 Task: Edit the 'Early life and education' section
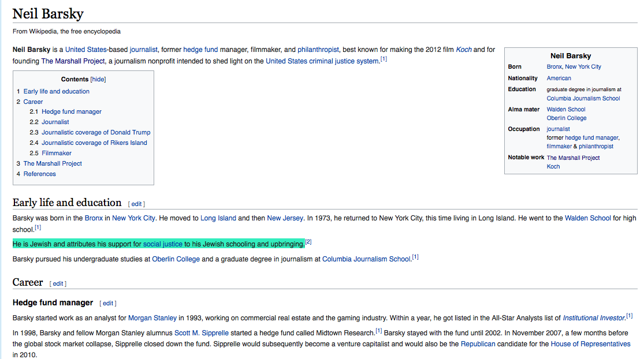pyautogui.click(x=136, y=204)
